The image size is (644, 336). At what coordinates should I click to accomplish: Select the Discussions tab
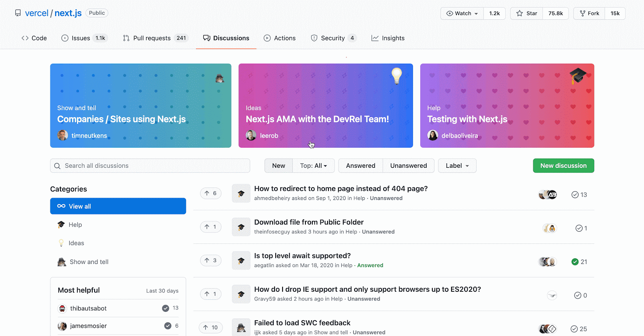pos(226,38)
